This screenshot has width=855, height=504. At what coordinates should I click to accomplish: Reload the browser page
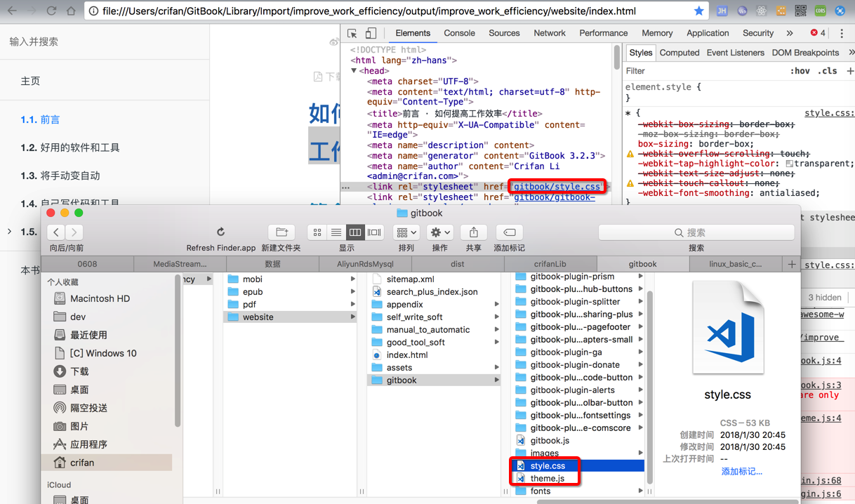(x=51, y=11)
